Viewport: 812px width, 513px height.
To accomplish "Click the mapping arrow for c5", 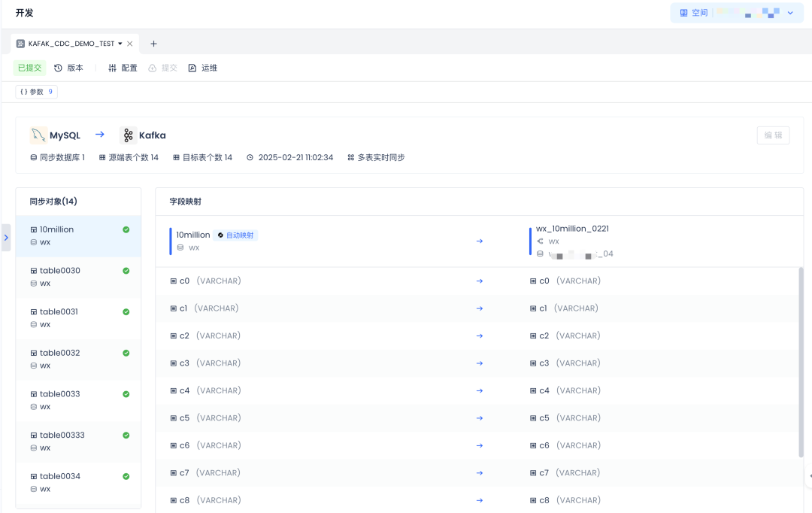I will coord(480,418).
